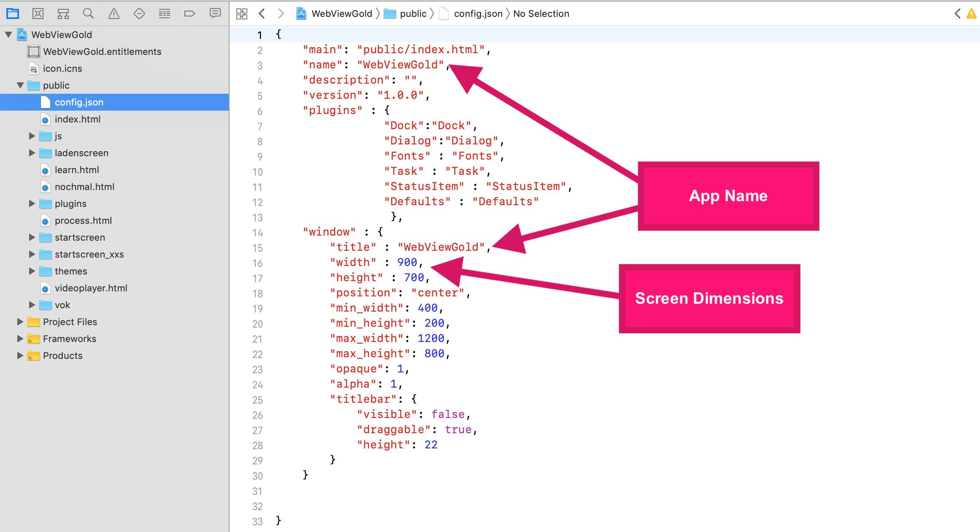Click the public folder in the jump bar
The image size is (980, 532).
[405, 14]
